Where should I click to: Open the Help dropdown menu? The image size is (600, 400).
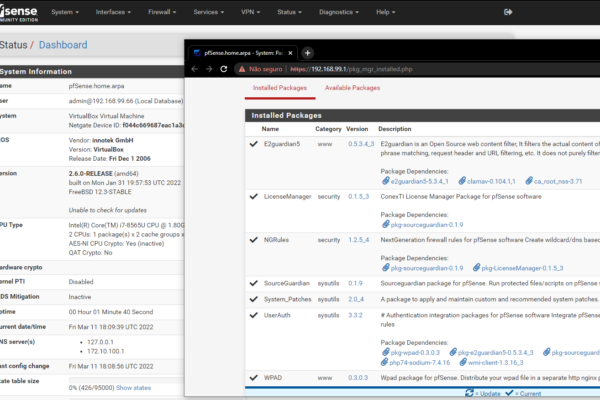pos(385,12)
